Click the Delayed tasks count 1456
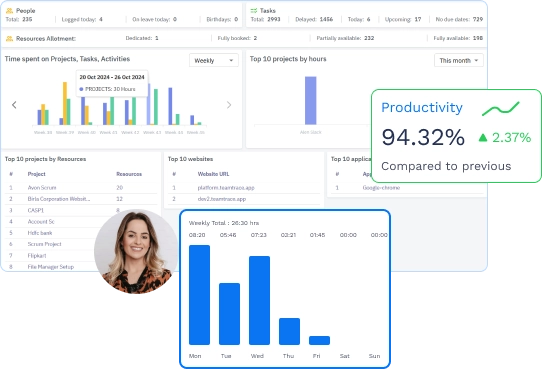This screenshot has width=542, height=369. pyautogui.click(x=326, y=19)
